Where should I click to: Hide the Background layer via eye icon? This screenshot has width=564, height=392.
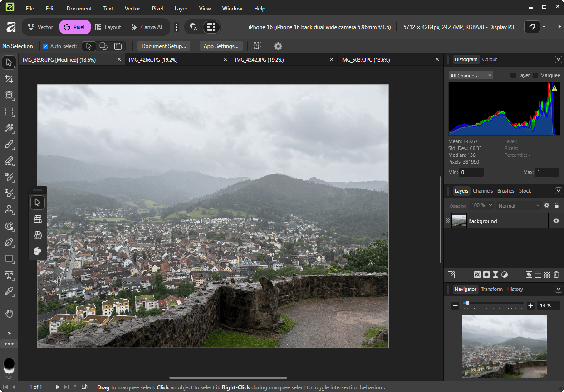click(556, 221)
